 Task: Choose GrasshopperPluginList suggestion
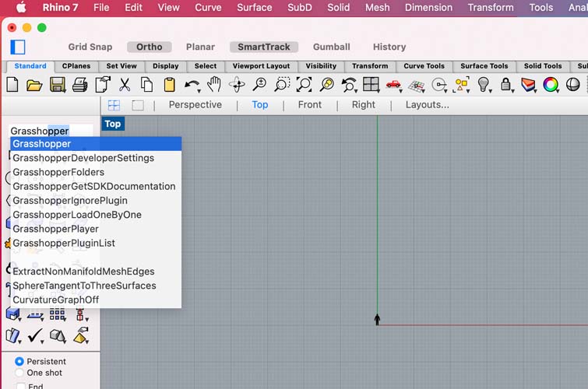pyautogui.click(x=96, y=244)
